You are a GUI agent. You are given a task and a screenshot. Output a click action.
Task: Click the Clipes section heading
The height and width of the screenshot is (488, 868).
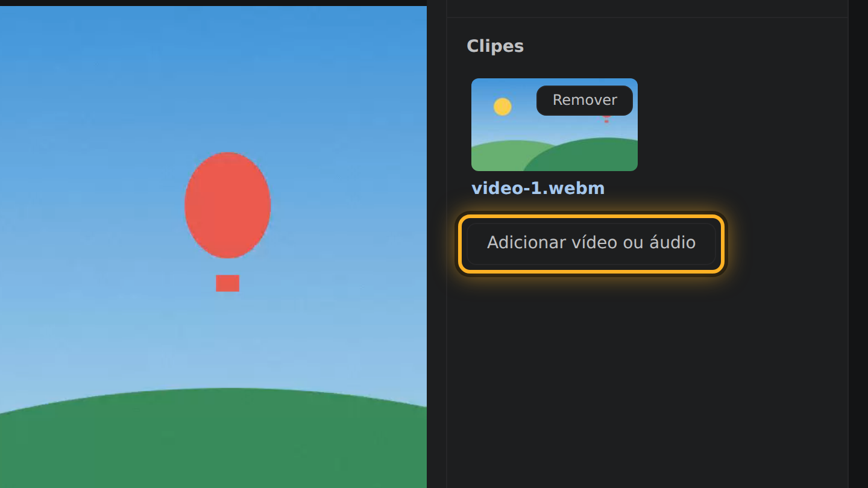click(495, 46)
